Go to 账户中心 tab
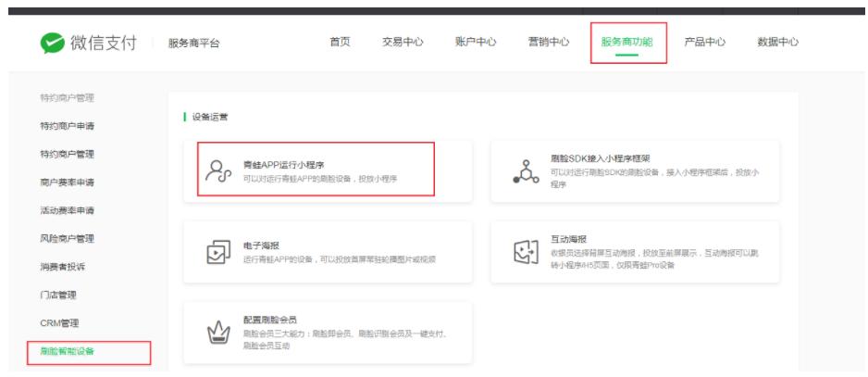868x377 pixels. tap(476, 42)
